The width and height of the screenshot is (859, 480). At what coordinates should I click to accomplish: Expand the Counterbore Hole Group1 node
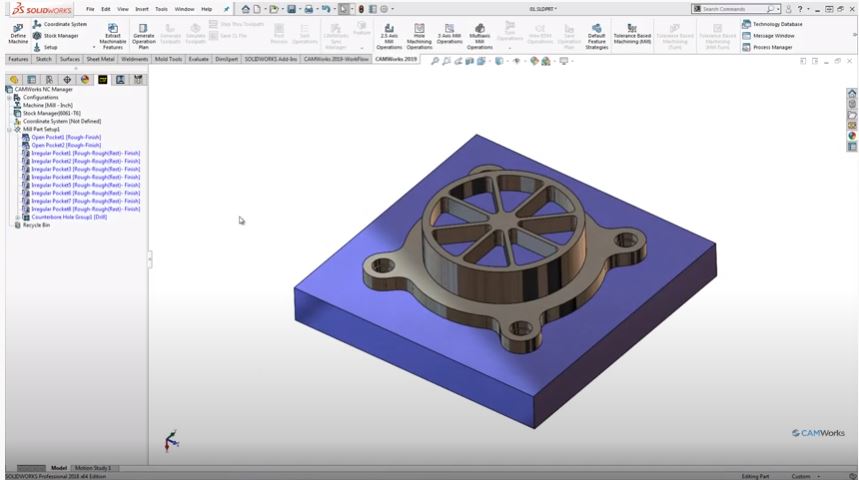(18, 218)
